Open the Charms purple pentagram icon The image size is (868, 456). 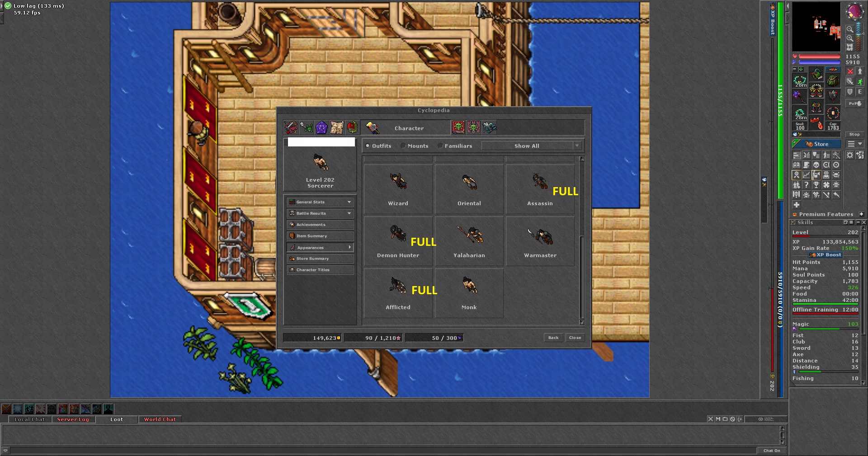point(321,128)
